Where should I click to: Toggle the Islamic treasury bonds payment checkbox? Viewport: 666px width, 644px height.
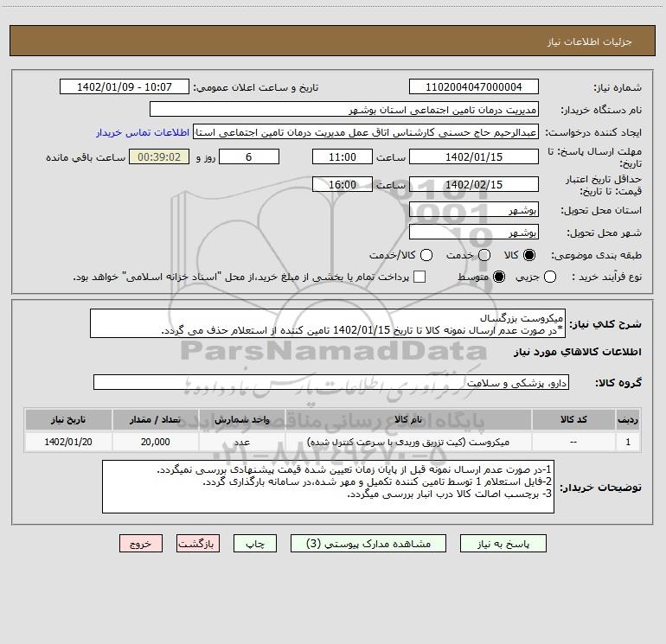point(419,277)
